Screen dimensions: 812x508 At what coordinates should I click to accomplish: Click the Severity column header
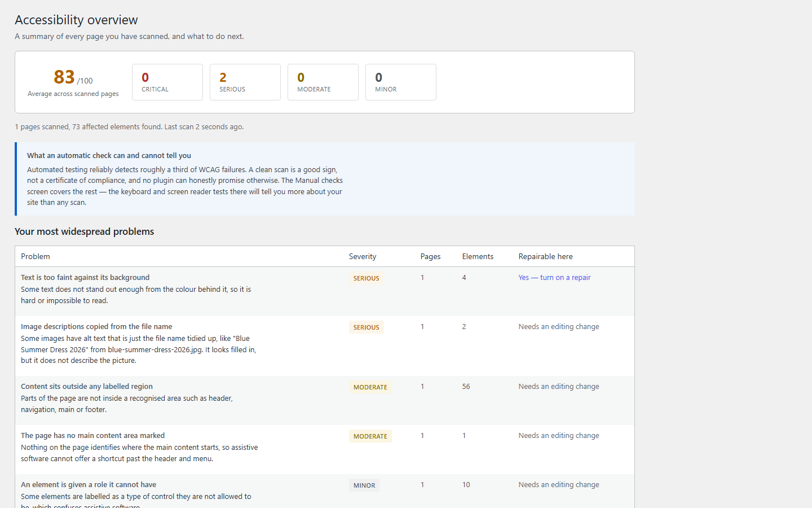[x=363, y=256]
